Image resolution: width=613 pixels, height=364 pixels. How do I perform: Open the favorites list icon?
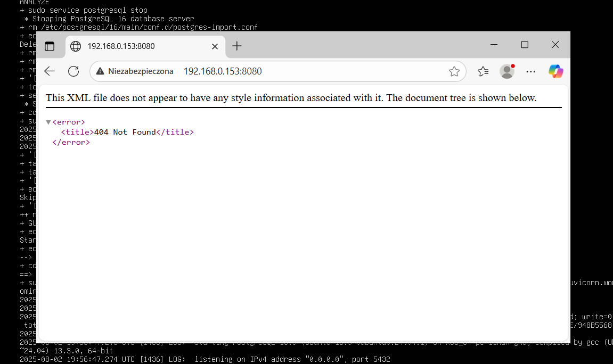(483, 71)
